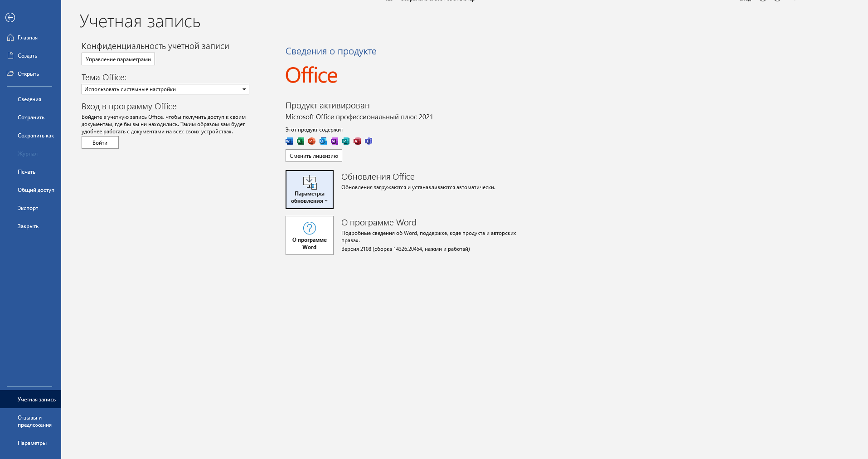Open Отзывы и предложения

click(x=30, y=421)
